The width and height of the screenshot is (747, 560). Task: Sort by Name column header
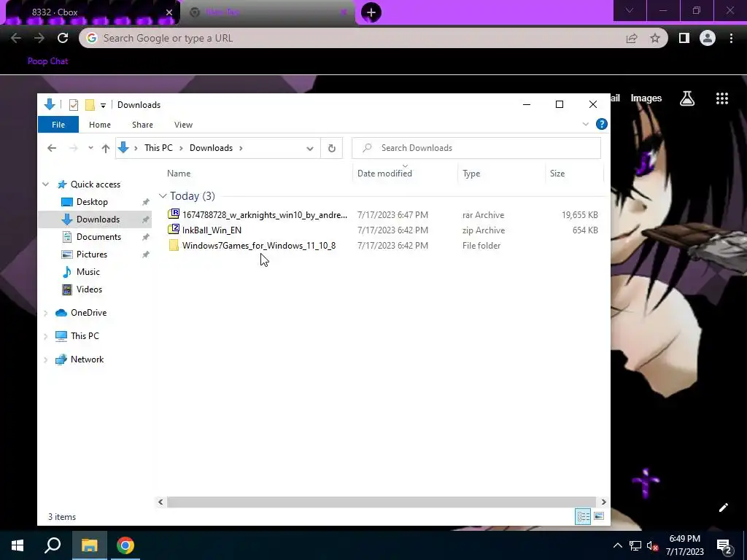pos(179,174)
